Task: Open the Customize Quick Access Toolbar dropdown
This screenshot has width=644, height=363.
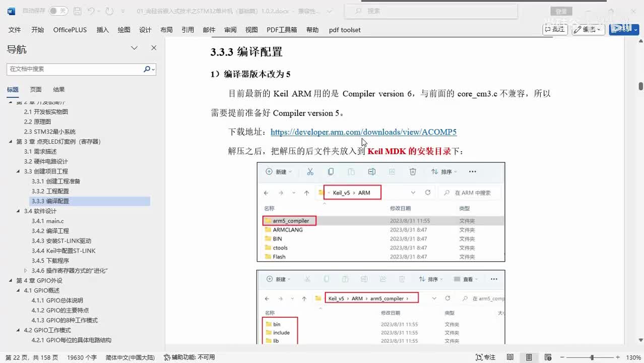Action: click(x=123, y=11)
